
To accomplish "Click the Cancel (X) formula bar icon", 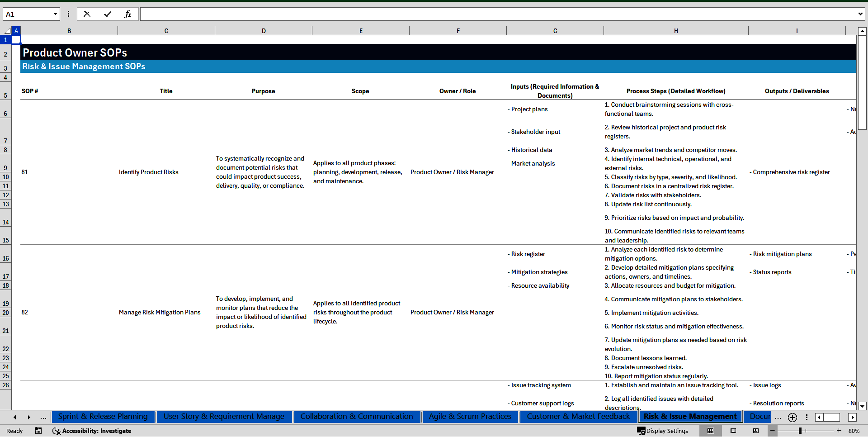I will 87,14.
